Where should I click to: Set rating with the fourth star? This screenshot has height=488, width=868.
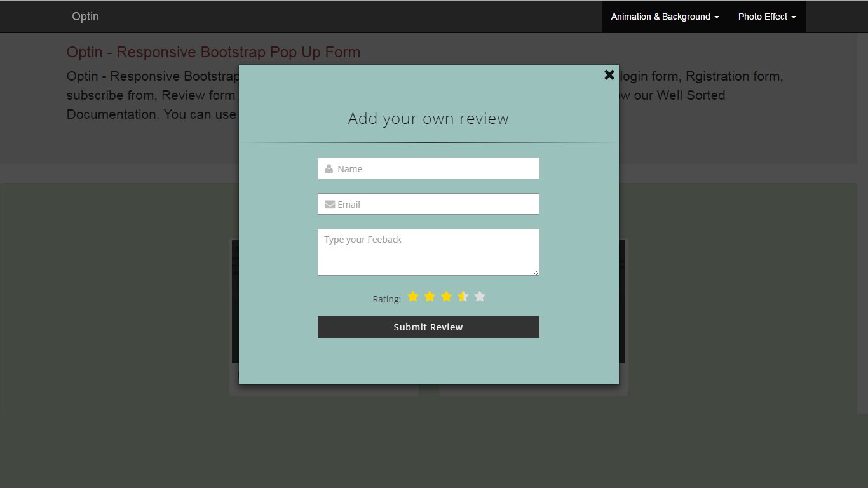(463, 297)
